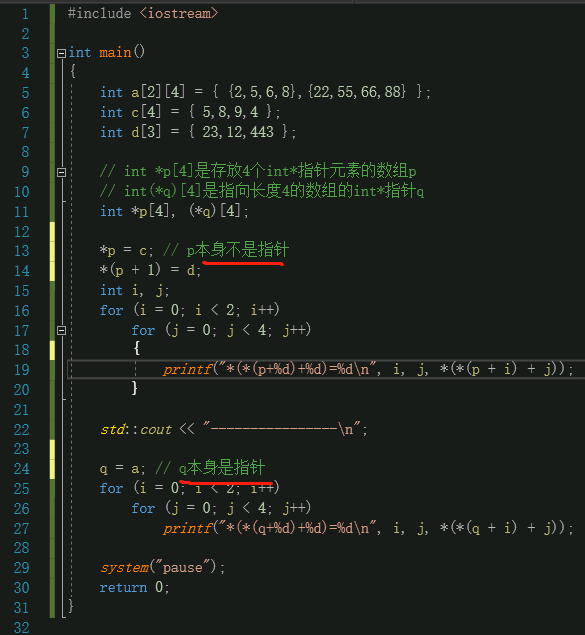Click the (*q)[4] declaration on line 11
This screenshot has width=585, height=635.
215,211
